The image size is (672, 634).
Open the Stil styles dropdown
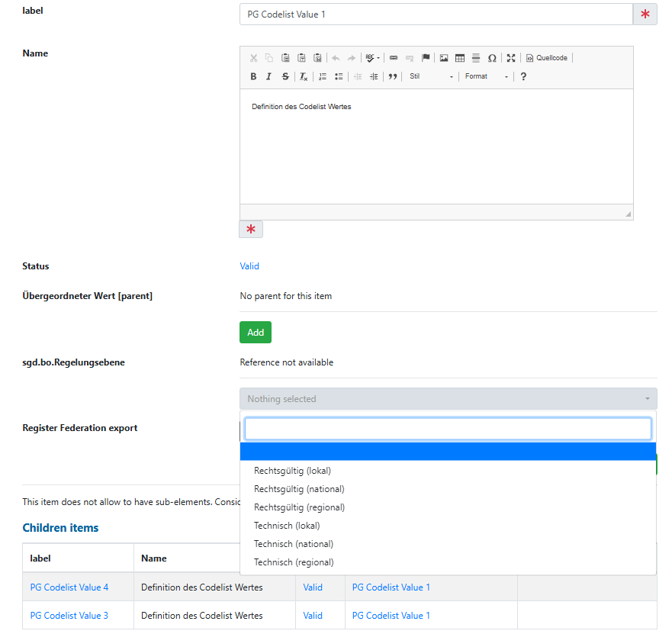click(431, 76)
